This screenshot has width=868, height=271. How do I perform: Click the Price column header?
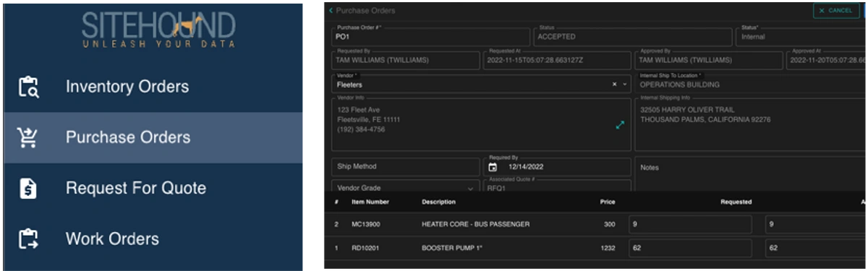608,202
